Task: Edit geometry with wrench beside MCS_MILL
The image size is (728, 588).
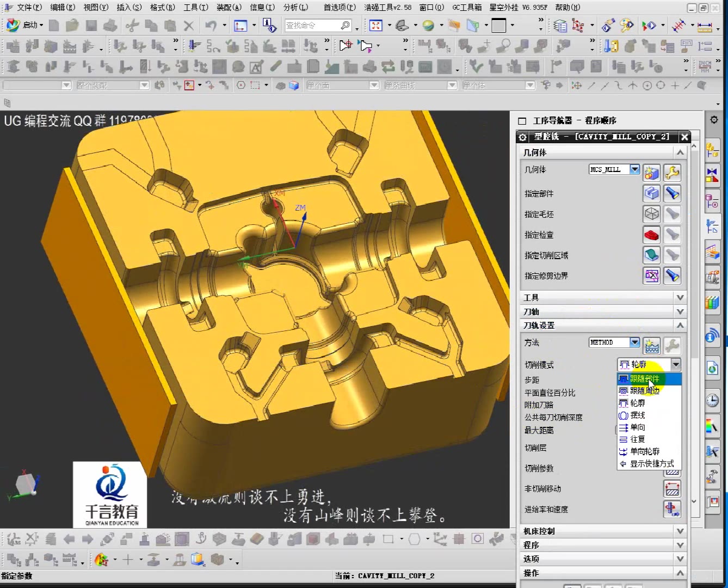Action: coord(672,173)
